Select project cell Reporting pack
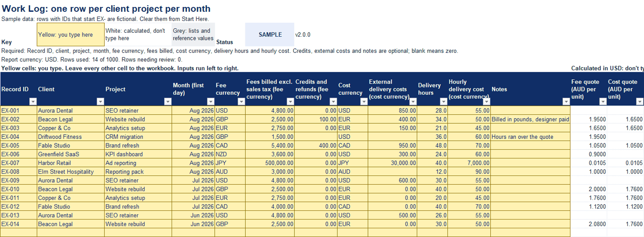Image resolution: width=644 pixels, height=237 pixels. 138,172
